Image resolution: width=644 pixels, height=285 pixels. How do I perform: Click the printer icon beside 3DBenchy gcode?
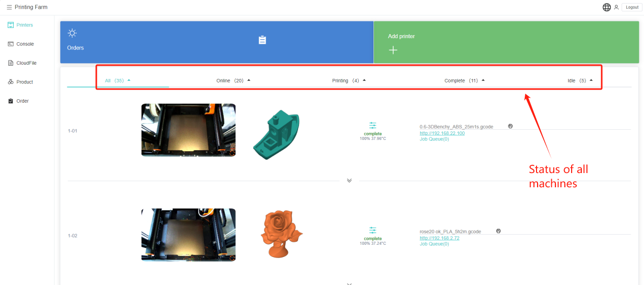511,126
